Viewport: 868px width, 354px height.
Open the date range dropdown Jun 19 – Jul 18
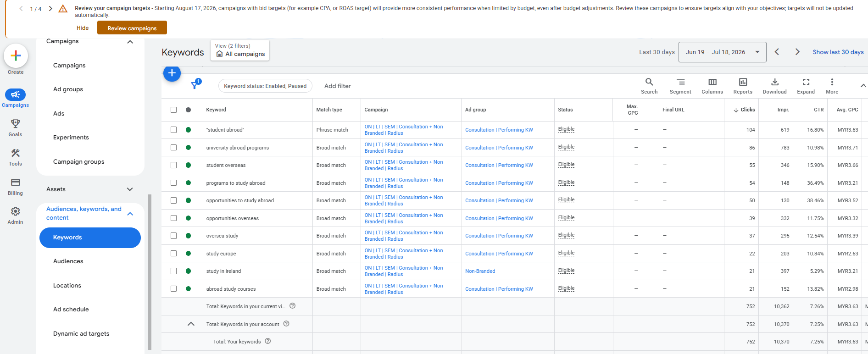(x=722, y=52)
